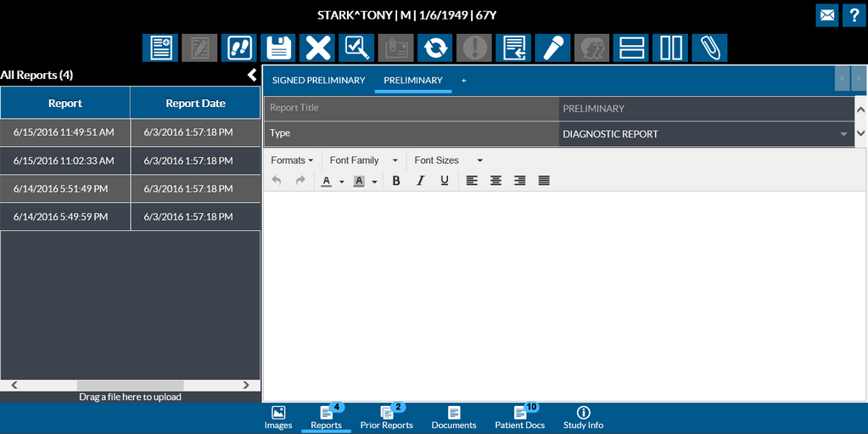Toggle bold formatting
This screenshot has width=868, height=434.
coord(396,181)
